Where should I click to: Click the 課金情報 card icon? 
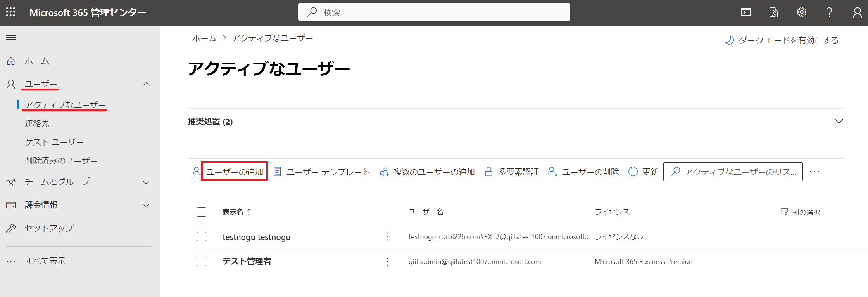click(11, 205)
